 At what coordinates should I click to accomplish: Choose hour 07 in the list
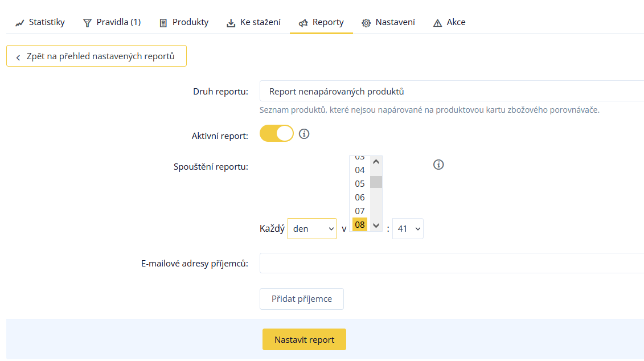click(x=360, y=211)
